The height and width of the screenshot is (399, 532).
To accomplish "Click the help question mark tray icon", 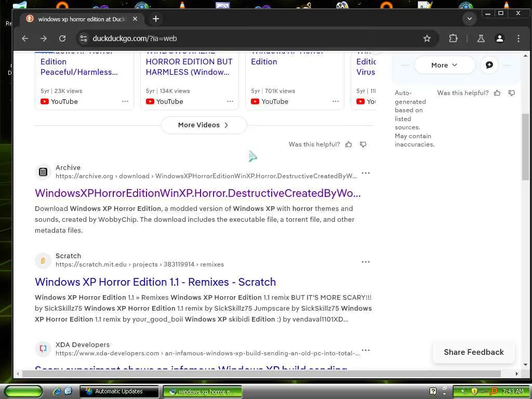I will (433, 391).
